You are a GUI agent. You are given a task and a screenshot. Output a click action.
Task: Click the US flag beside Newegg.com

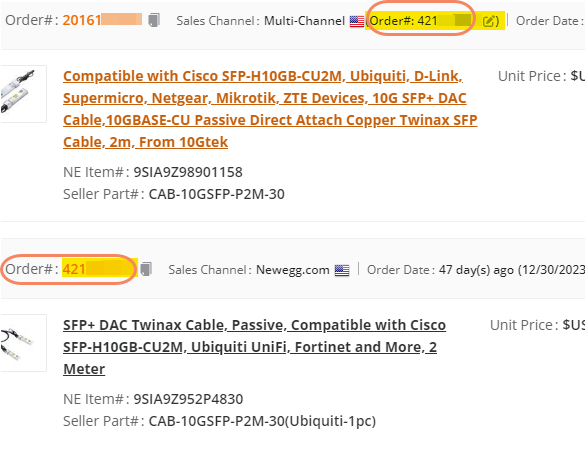(342, 270)
